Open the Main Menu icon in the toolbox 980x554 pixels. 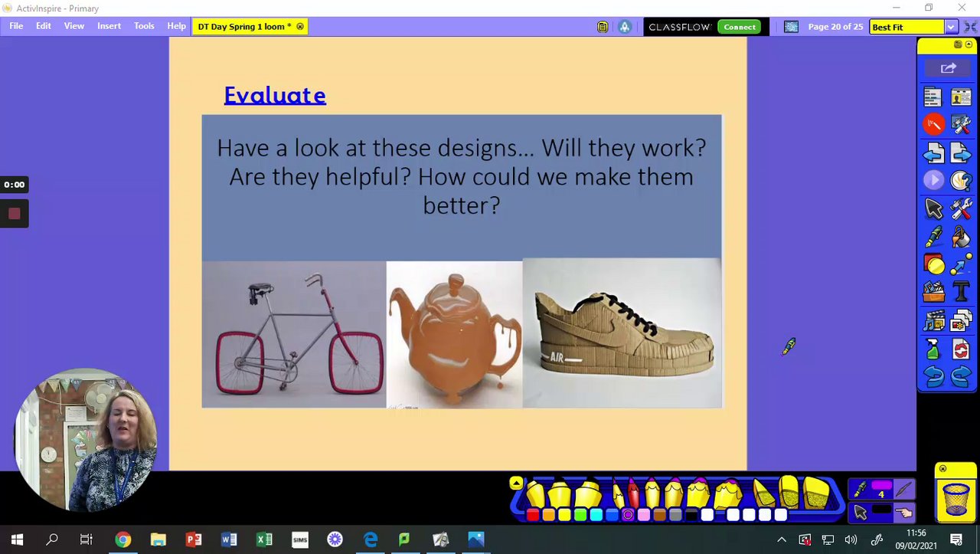coord(933,97)
